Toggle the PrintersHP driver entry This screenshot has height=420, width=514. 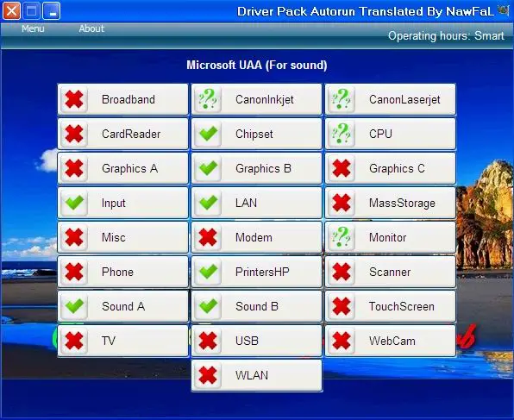257,272
